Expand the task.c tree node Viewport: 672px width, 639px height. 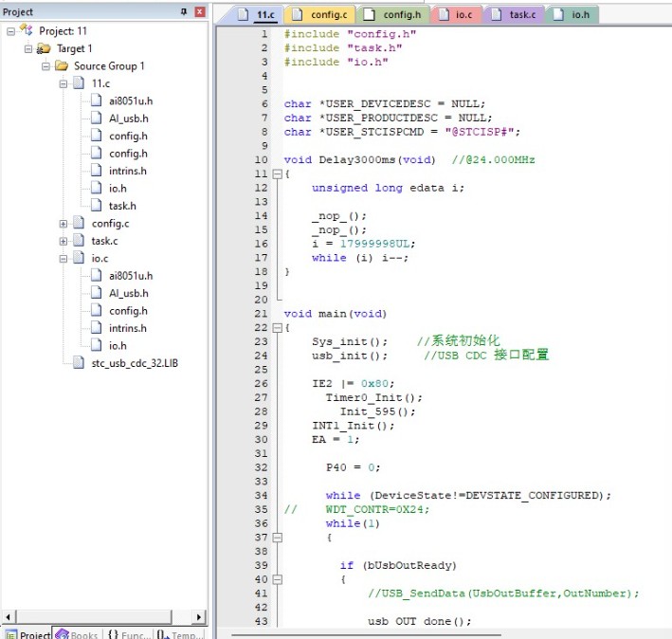(64, 242)
